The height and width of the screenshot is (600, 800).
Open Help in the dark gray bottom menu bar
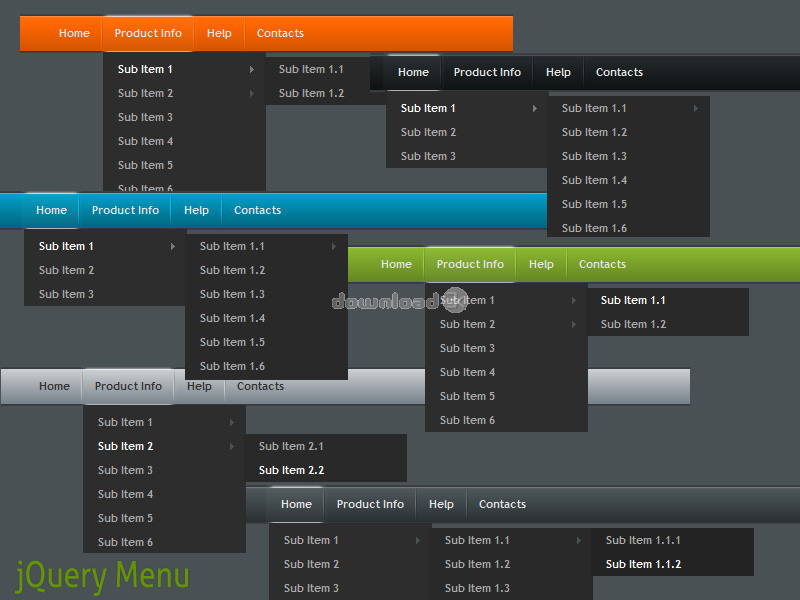(x=441, y=504)
